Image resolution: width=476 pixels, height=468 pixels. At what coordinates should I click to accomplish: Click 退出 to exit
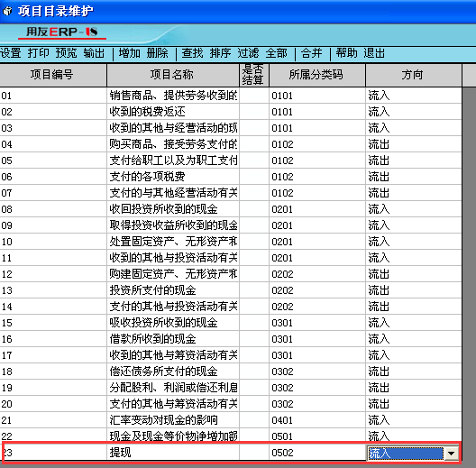(x=374, y=53)
